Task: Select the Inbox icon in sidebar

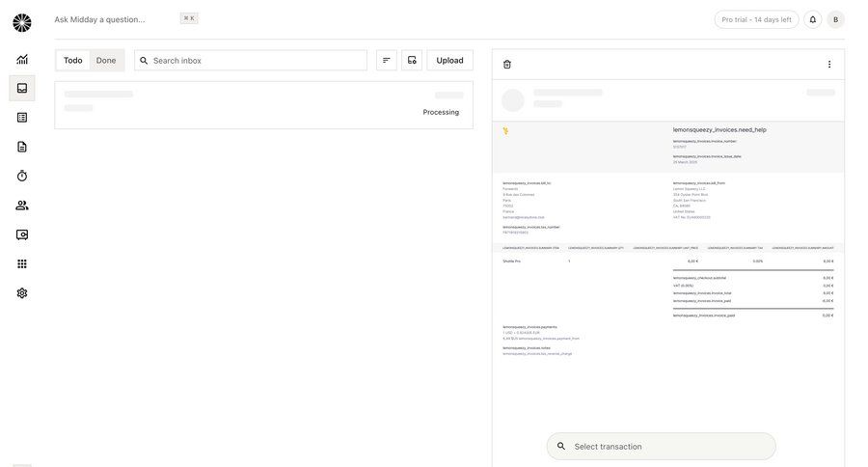Action: coord(22,88)
